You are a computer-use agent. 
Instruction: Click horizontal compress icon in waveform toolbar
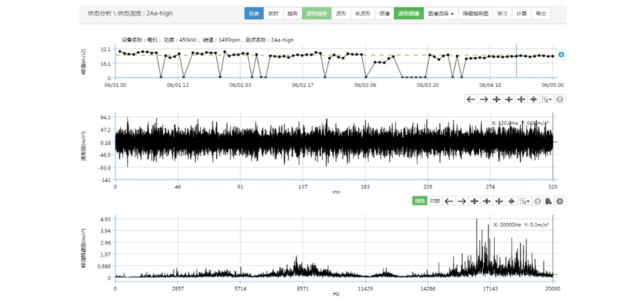[534, 99]
